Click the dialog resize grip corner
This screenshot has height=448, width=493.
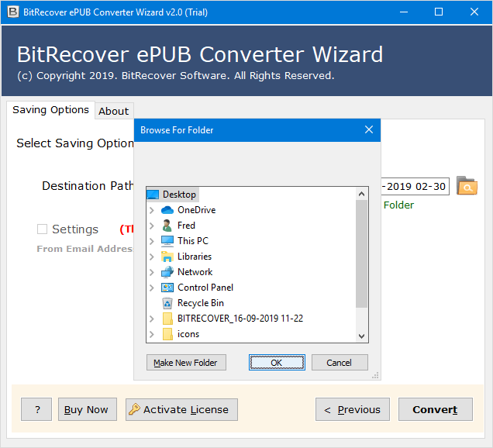375,375
